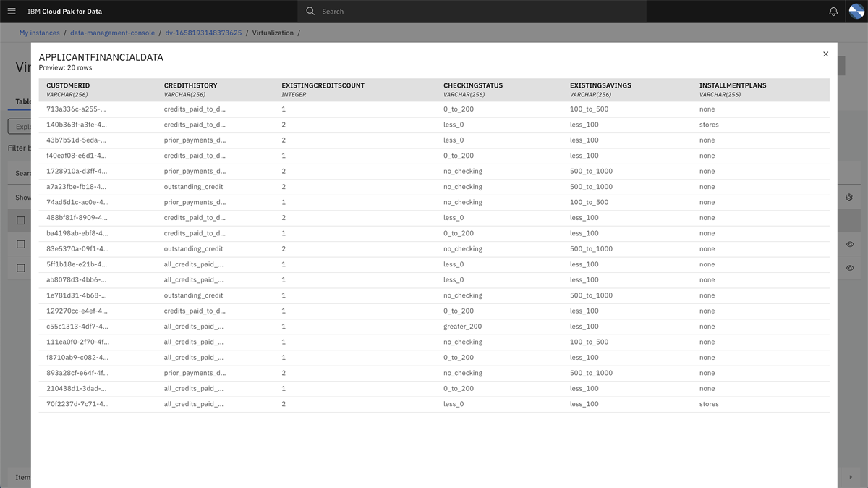Expand the collapsed right panel chevron
This screenshot has height=488, width=868.
851,476
